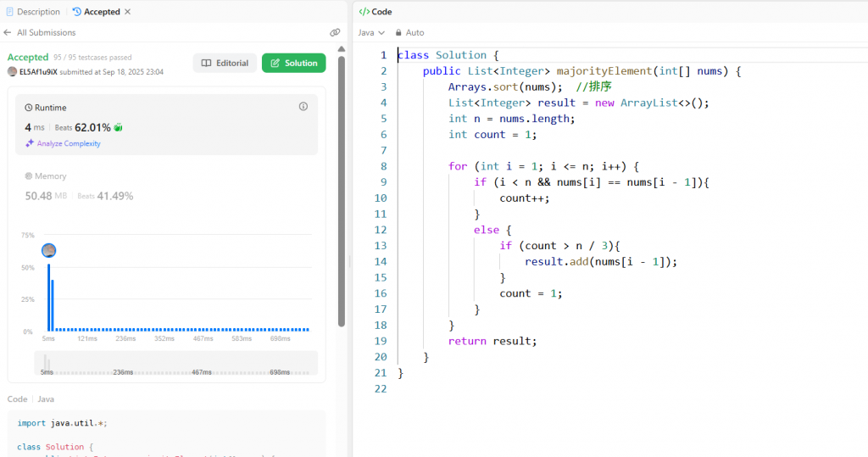868x457 pixels.
Task: Click the clapping hands icon beside 62.01%
Action: click(x=118, y=128)
